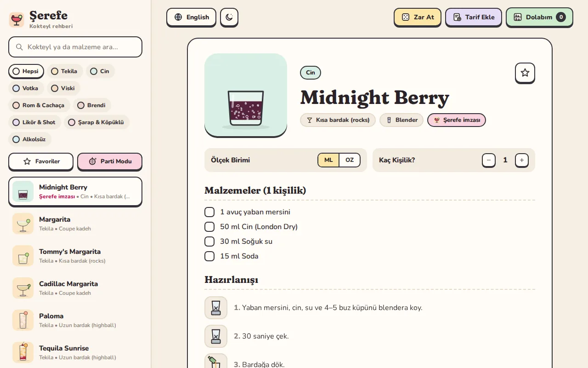Tick the 50 ml Cin checkbox
588x368 pixels.
click(x=209, y=227)
